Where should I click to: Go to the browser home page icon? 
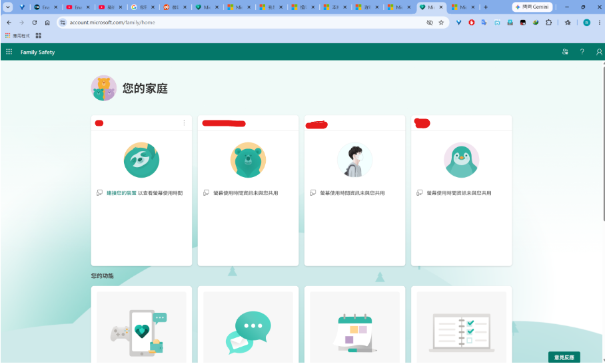pos(47,23)
